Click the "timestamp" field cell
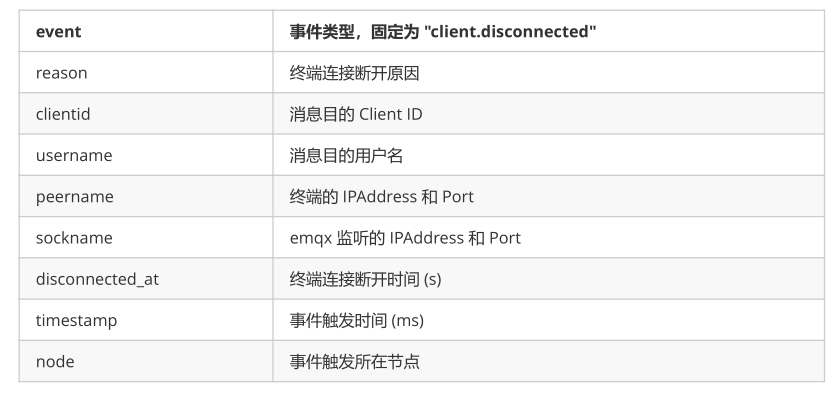Image resolution: width=831 pixels, height=394 pixels. coord(146,320)
